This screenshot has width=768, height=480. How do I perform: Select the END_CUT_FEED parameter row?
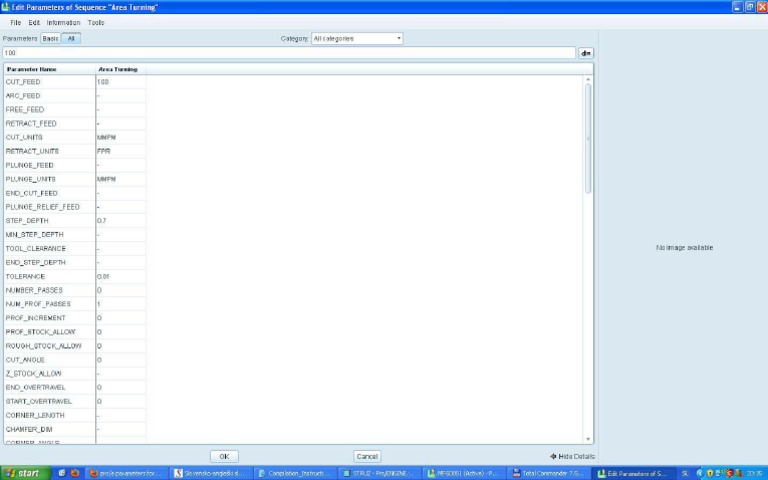click(75, 193)
